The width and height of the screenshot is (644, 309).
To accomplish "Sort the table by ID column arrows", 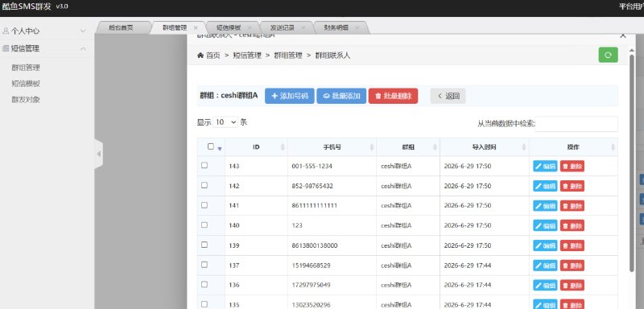I will [x=283, y=147].
